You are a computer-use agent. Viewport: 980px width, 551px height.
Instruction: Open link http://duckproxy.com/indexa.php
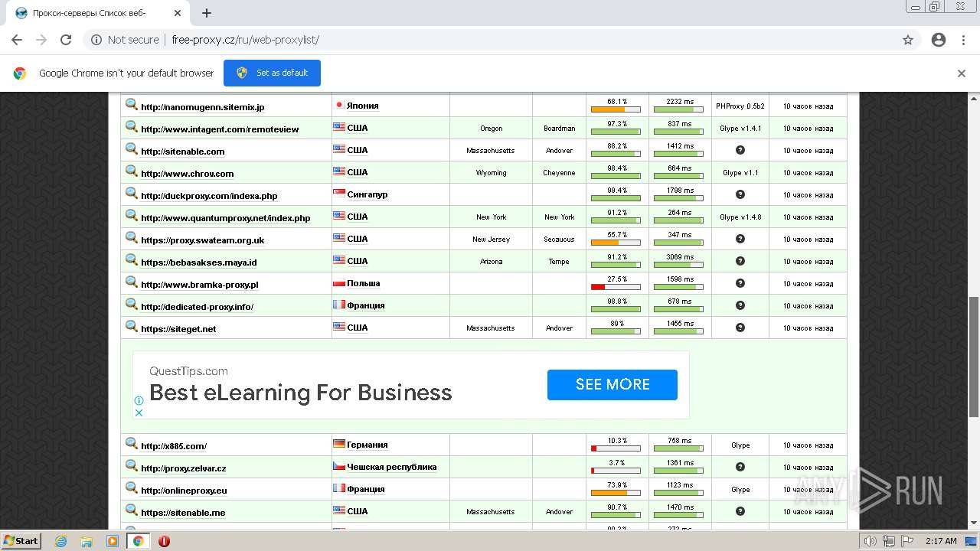click(209, 196)
